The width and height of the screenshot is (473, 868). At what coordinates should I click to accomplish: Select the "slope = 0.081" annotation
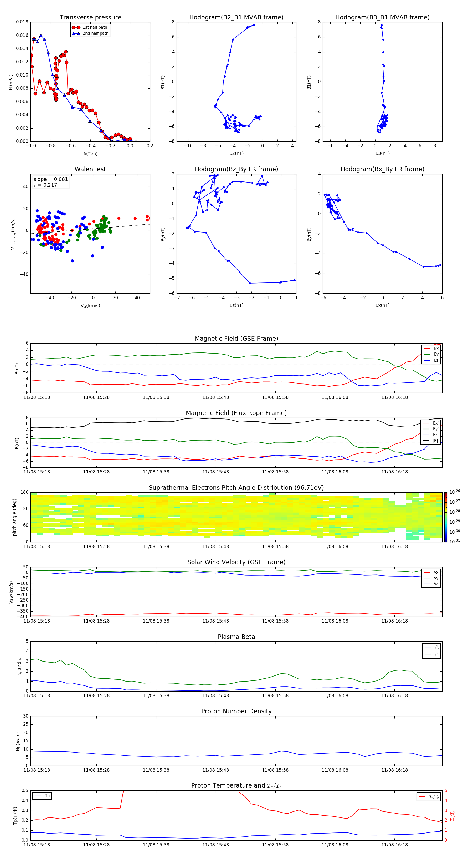coord(51,179)
